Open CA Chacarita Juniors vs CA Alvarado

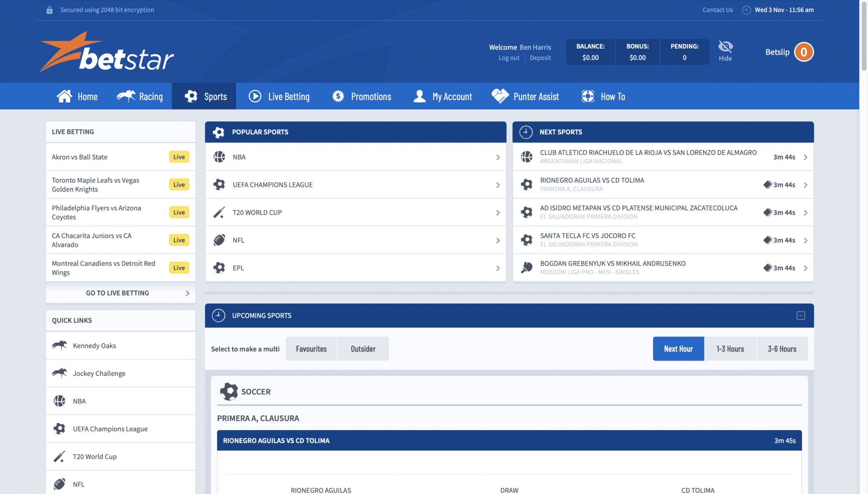click(x=120, y=240)
